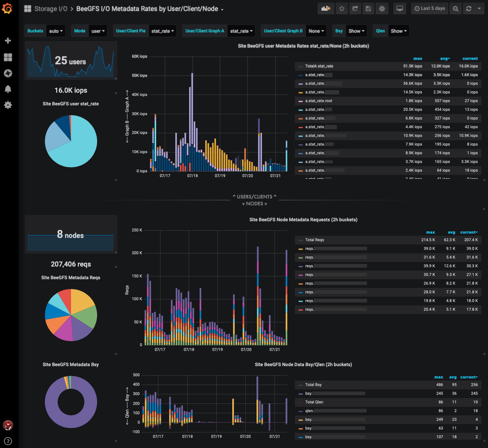
Task: Refresh the dashboard now
Action: pyautogui.click(x=468, y=9)
